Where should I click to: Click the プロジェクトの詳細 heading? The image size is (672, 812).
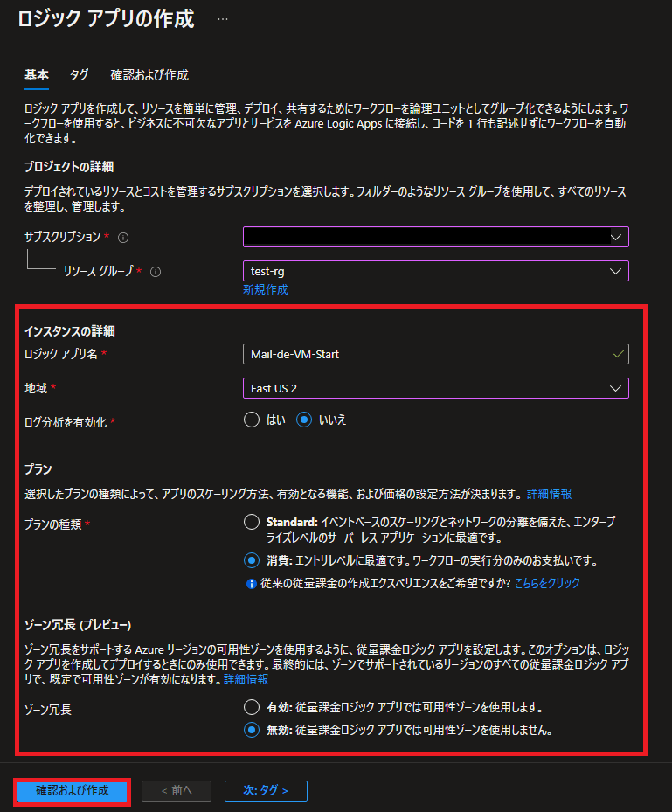(x=69, y=167)
